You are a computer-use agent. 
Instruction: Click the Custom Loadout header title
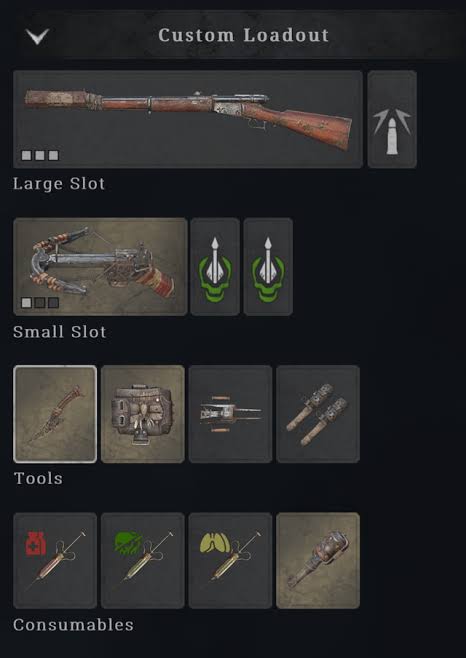click(x=243, y=35)
